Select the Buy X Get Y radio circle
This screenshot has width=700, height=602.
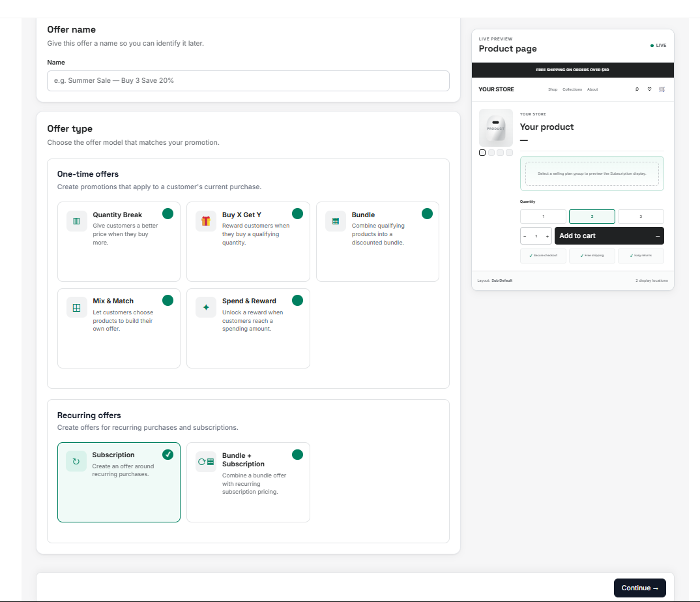(x=297, y=214)
